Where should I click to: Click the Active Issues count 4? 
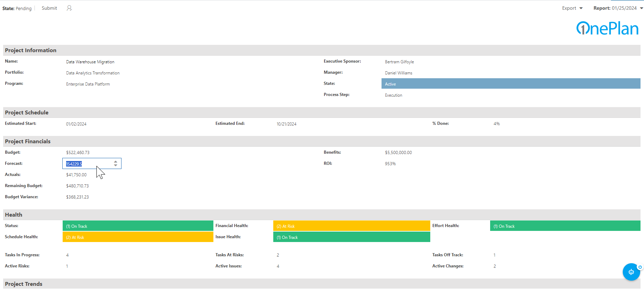tap(278, 266)
